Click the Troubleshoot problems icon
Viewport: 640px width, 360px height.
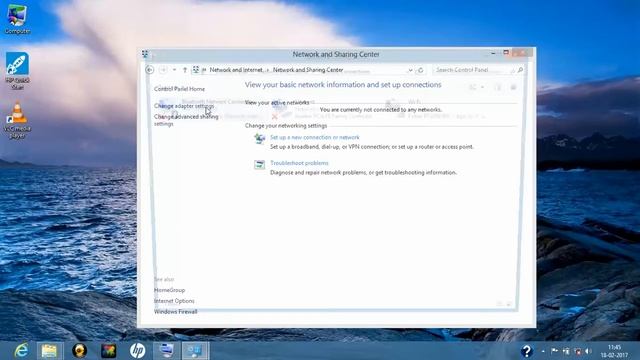(x=259, y=164)
